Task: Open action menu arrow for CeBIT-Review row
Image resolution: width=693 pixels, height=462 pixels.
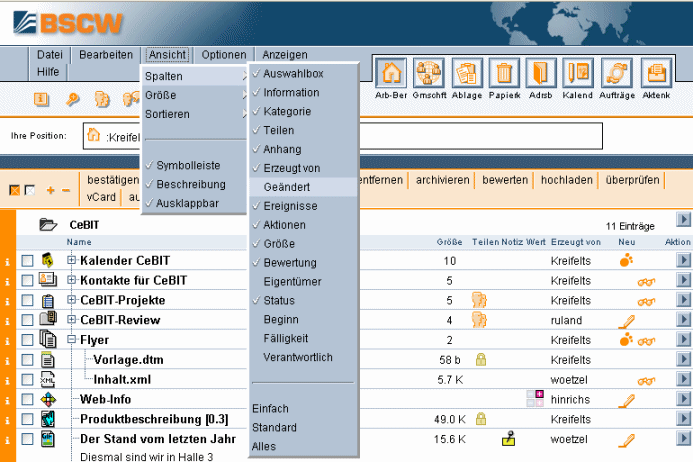Action: pyautogui.click(x=683, y=320)
